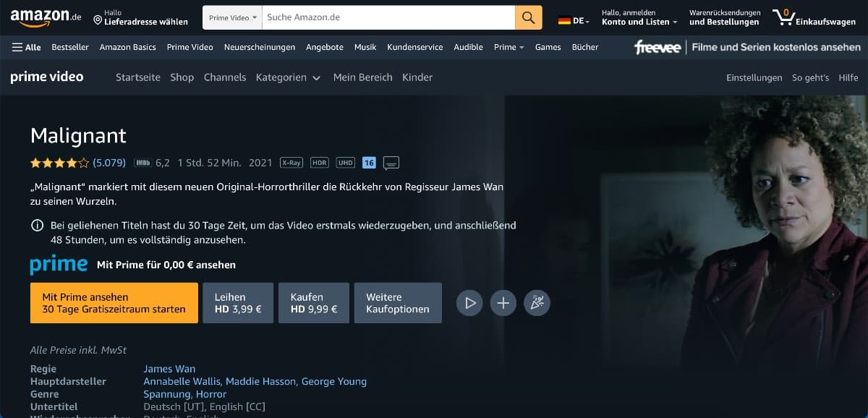Open Bücher menu item
Image resolution: width=868 pixels, height=418 pixels.
coord(585,47)
